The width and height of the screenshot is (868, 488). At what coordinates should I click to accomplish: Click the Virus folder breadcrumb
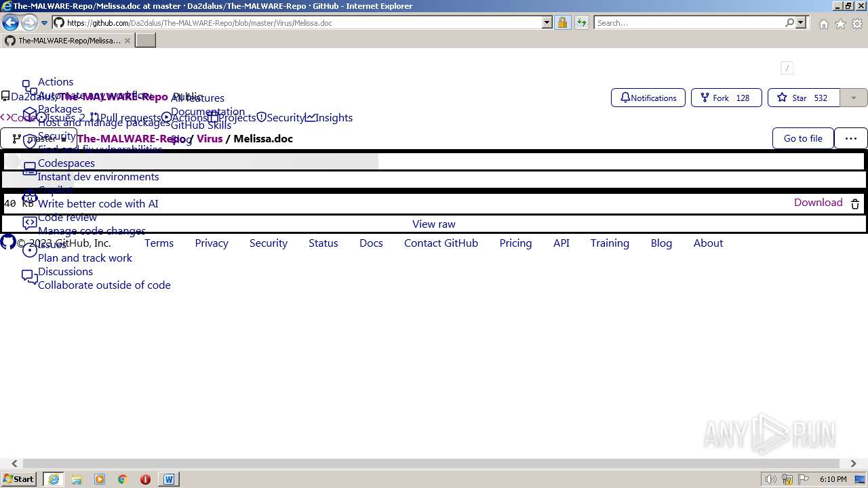(x=210, y=138)
